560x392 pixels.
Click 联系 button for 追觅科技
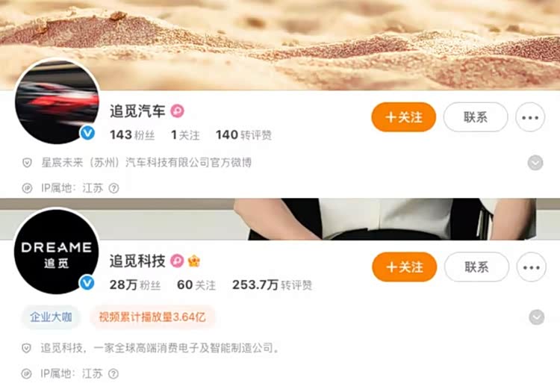pos(476,267)
